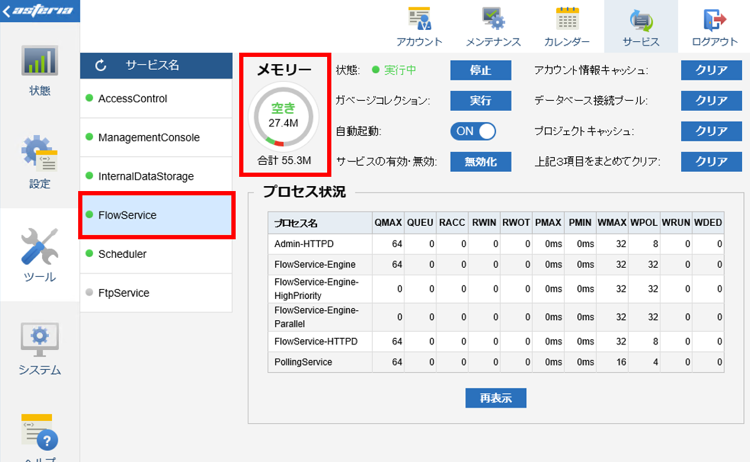The width and height of the screenshot is (750, 462).
Task: Click the 再表示 refresh button
Action: point(496,398)
